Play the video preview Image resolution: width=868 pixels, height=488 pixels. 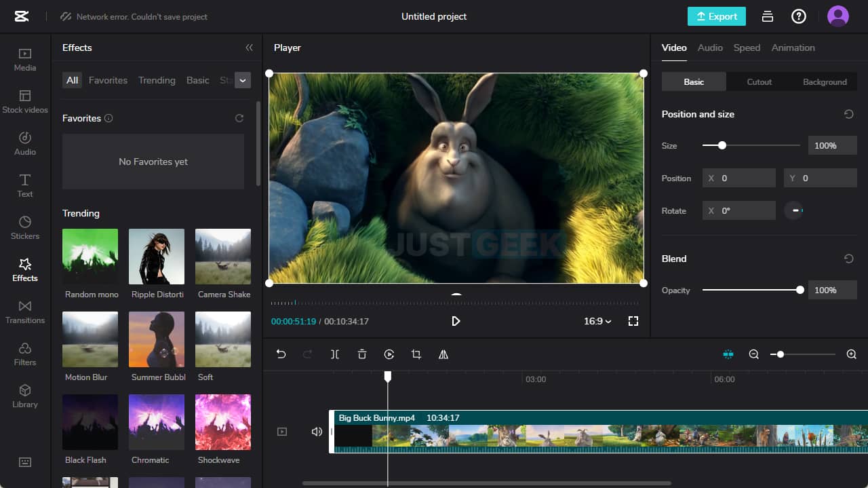(x=456, y=321)
